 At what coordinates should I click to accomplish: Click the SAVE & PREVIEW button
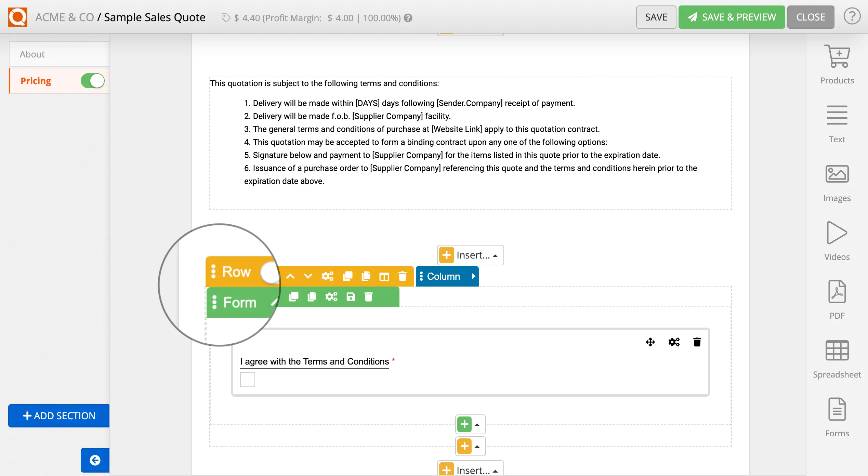coord(732,17)
